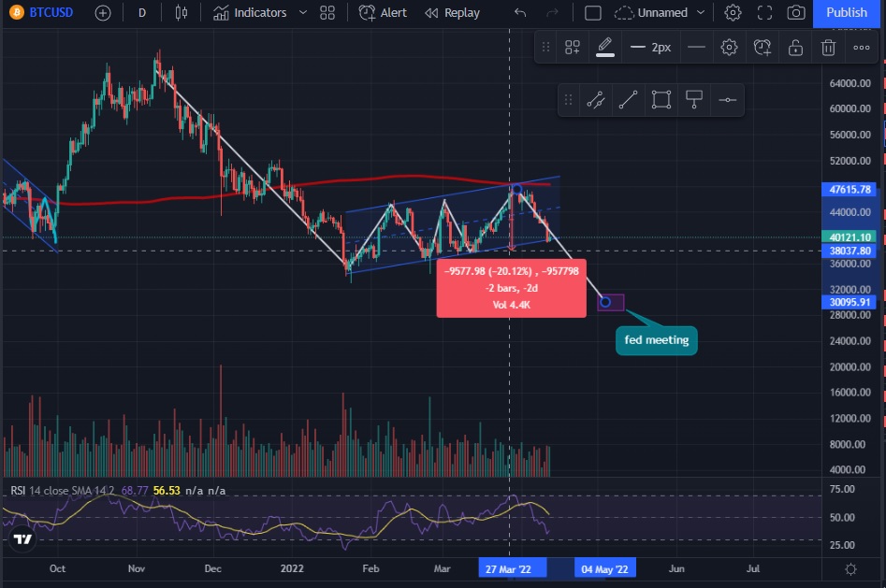Select the horizontal line tool
The image size is (886, 588).
point(727,100)
